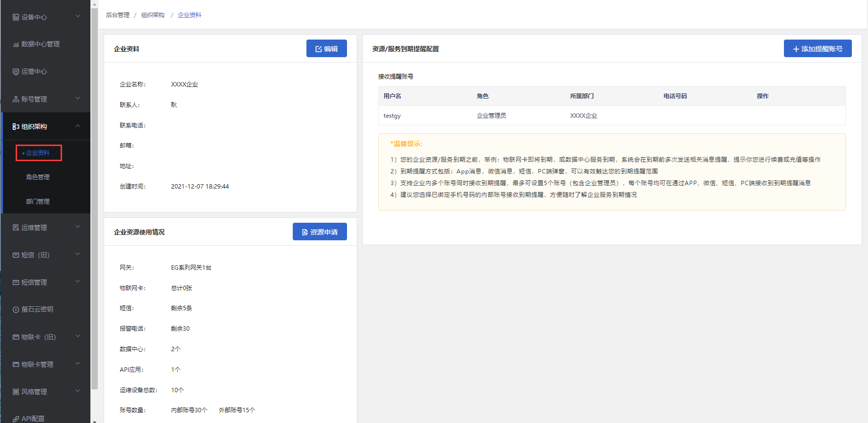868x423 pixels.
Task: Click the 物联卡（旧）card icon
Action: click(16, 337)
